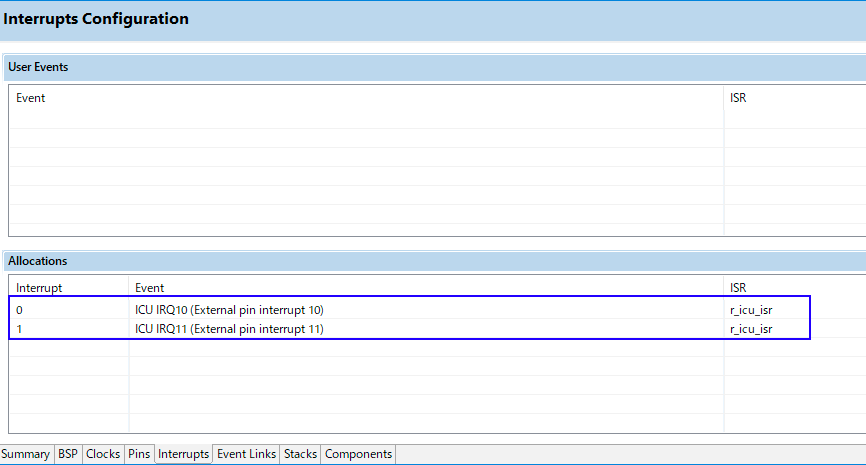Viewport: 866px width, 465px height.
Task: Go to the Clocks tab
Action: point(103,454)
